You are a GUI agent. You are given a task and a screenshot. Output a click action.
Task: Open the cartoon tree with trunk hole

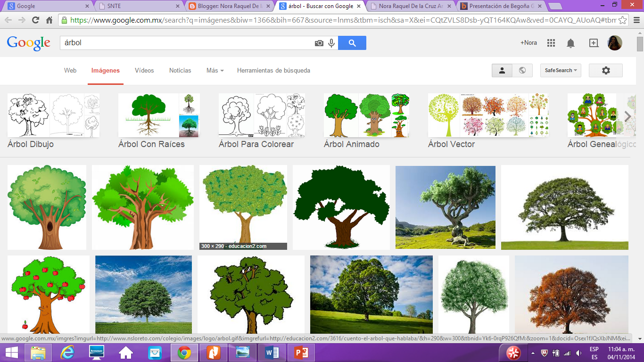tap(47, 207)
